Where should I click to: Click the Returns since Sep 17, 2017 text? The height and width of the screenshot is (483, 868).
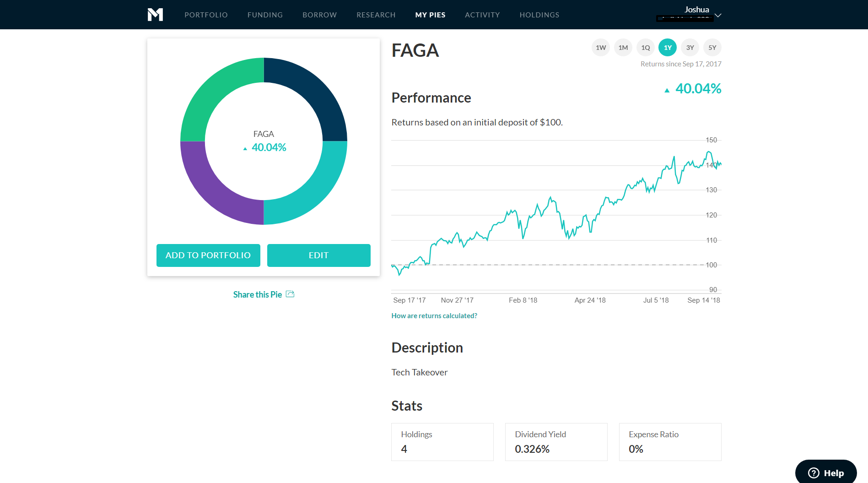pos(681,64)
